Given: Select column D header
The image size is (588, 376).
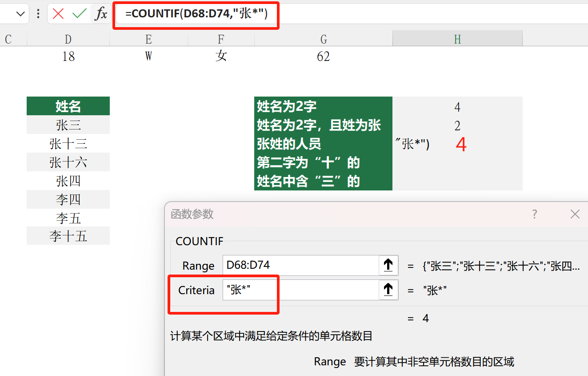Looking at the screenshot, I should tap(68, 40).
